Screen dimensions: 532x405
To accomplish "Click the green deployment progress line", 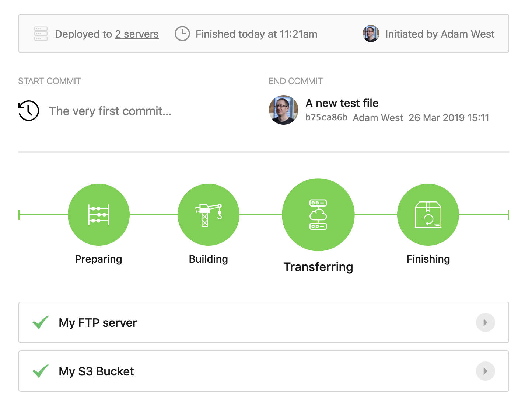I will (155, 214).
